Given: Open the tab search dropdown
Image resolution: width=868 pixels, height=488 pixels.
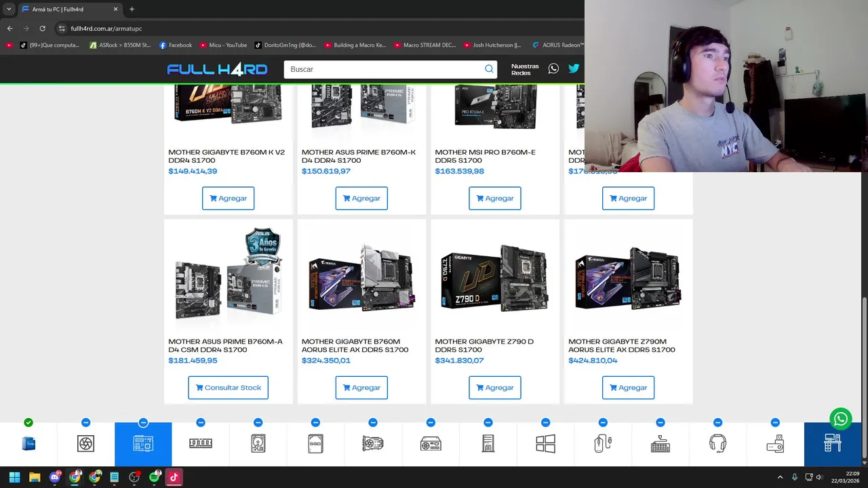Looking at the screenshot, I should pos(9,9).
